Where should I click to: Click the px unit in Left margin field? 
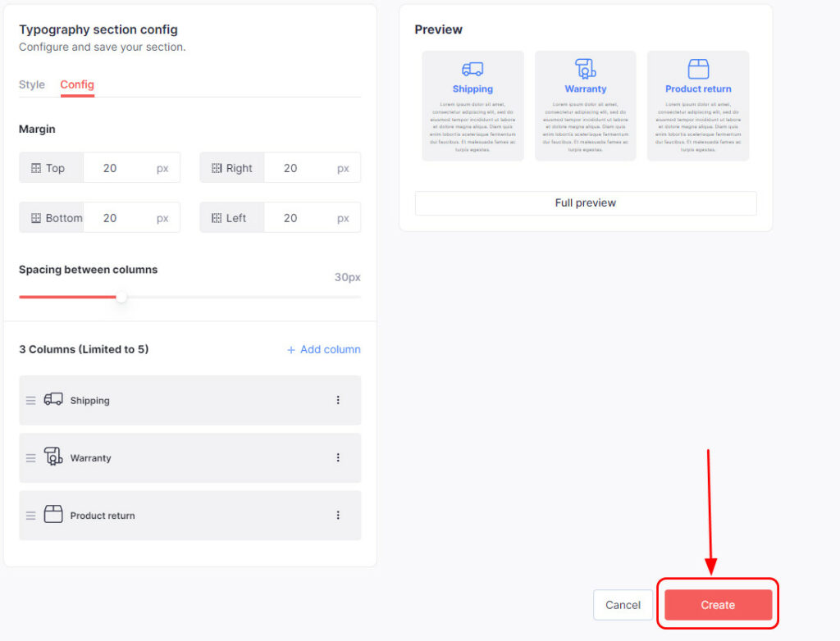(343, 219)
